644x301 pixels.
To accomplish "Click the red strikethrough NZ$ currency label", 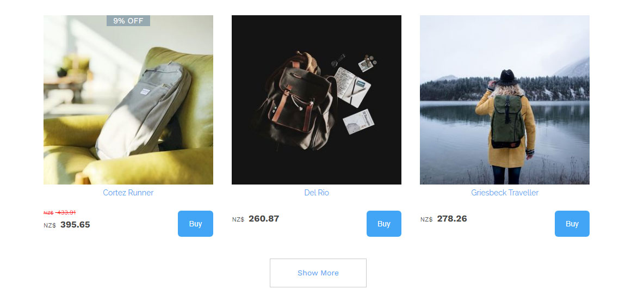I will tap(48, 213).
